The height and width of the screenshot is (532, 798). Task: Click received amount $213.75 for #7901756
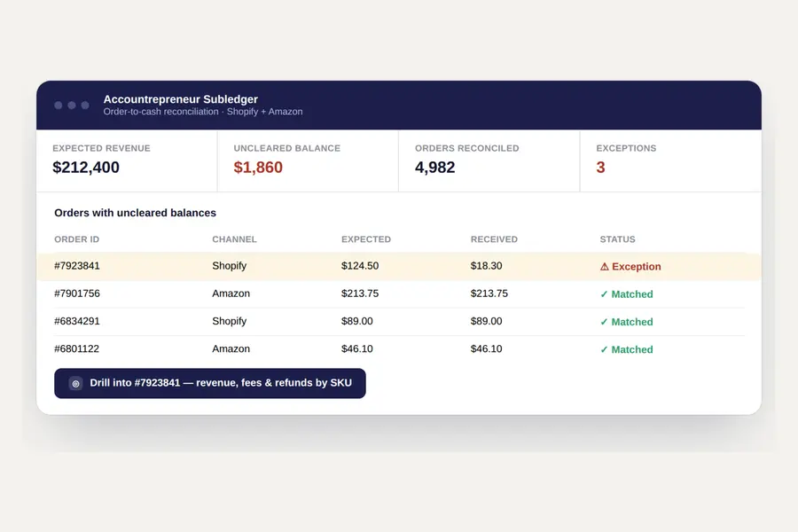click(489, 293)
